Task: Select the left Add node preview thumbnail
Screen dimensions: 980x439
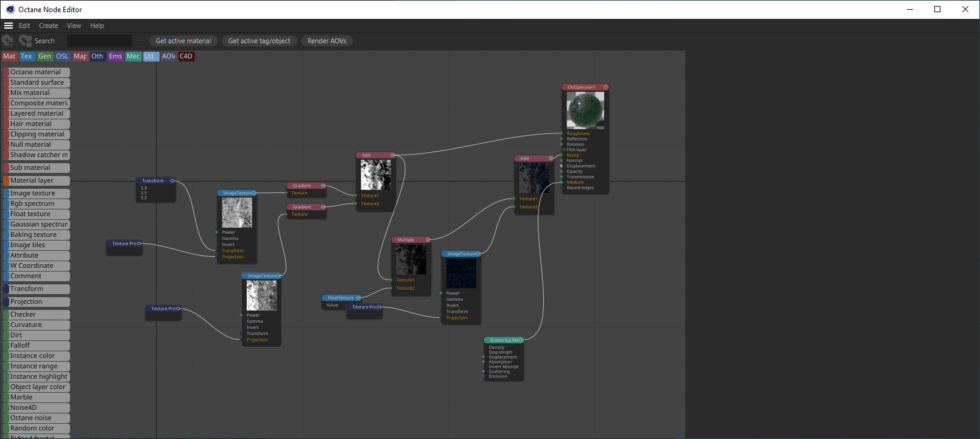Action: [376, 175]
